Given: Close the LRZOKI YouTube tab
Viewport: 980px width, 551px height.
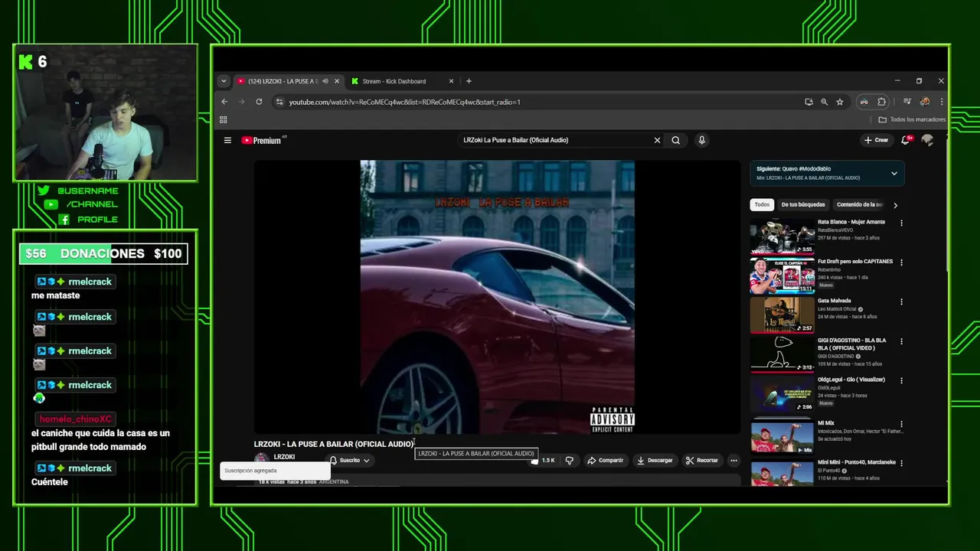Looking at the screenshot, I should pyautogui.click(x=337, y=81).
